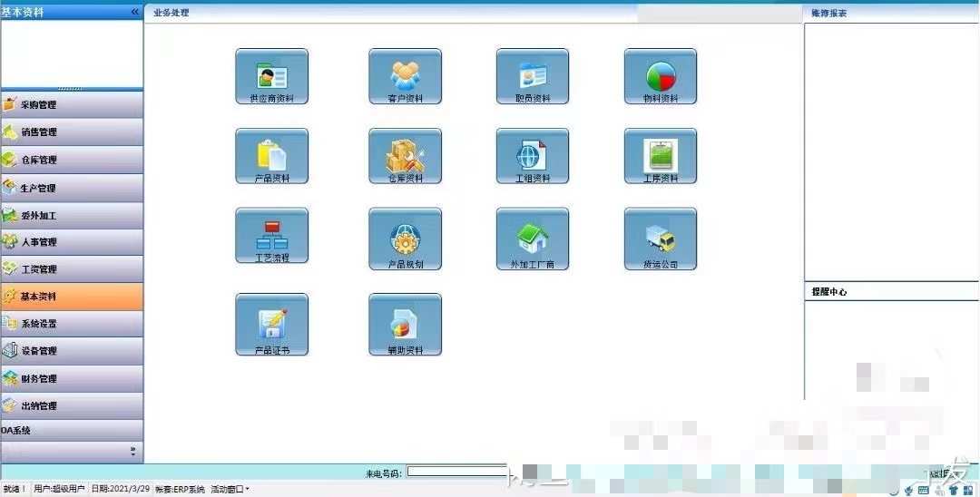Open the 工艺流程 process flow icon

[x=272, y=236]
